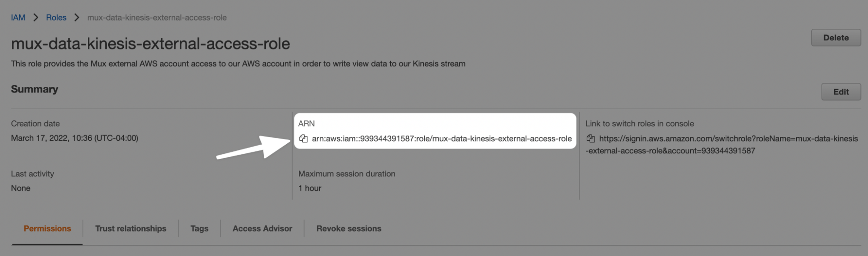Click the Creation date value

[74, 138]
